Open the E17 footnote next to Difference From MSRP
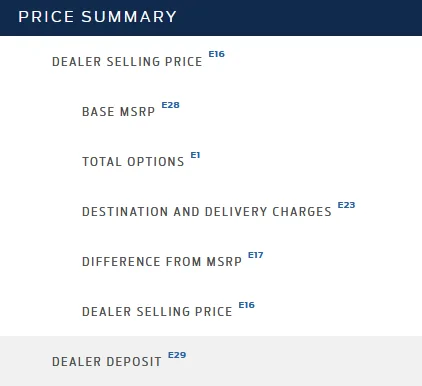Screen dimensions: 422x386 [256, 255]
